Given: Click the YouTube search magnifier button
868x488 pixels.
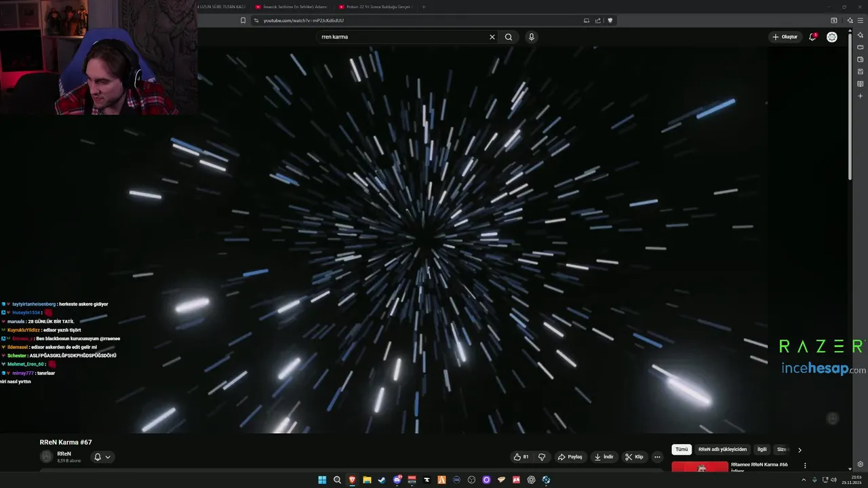Looking at the screenshot, I should point(509,37).
